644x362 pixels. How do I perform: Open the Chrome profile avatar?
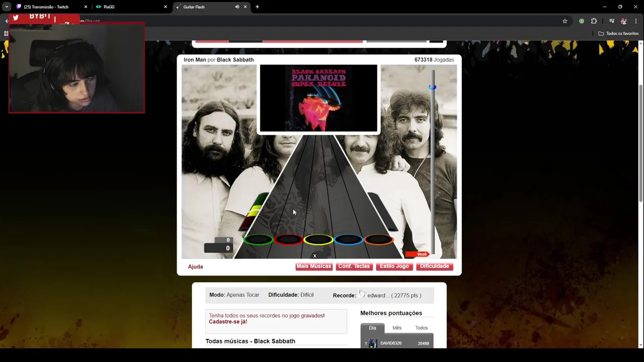pyautogui.click(x=624, y=21)
